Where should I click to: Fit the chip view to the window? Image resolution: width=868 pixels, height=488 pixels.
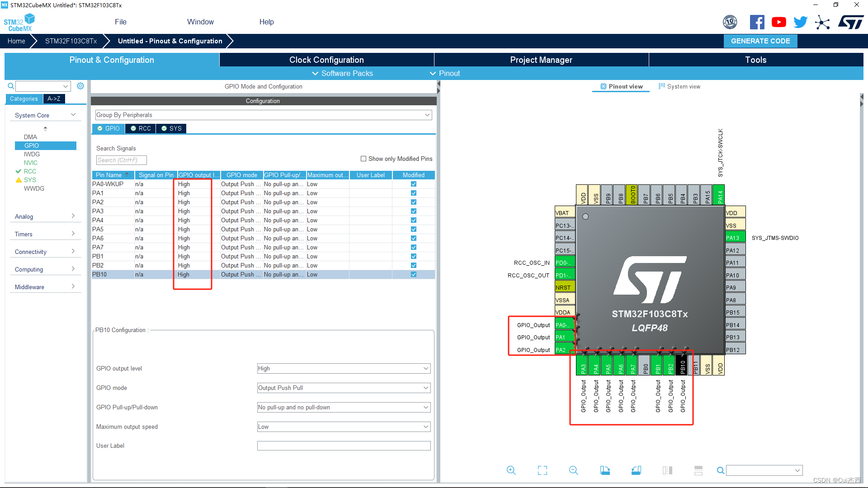(x=542, y=470)
